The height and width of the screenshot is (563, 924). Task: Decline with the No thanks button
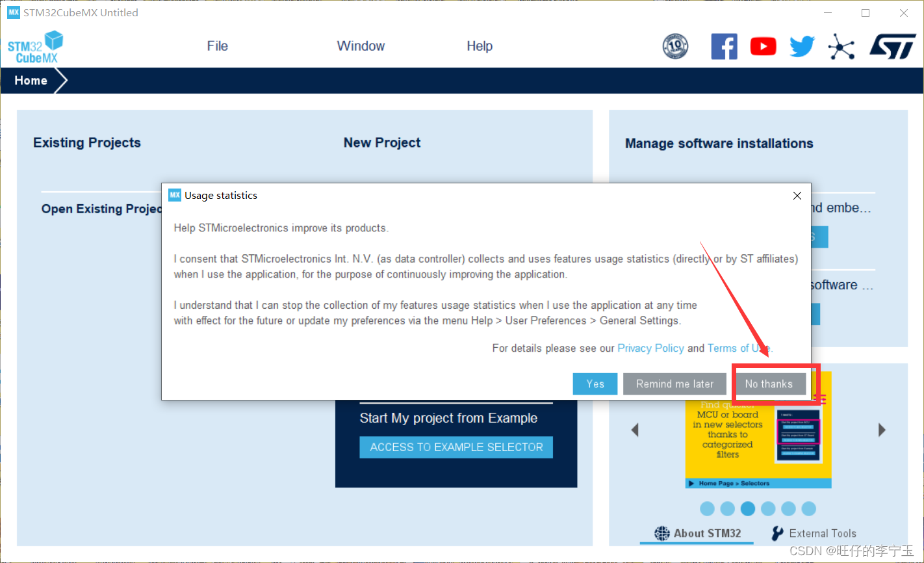(x=769, y=384)
